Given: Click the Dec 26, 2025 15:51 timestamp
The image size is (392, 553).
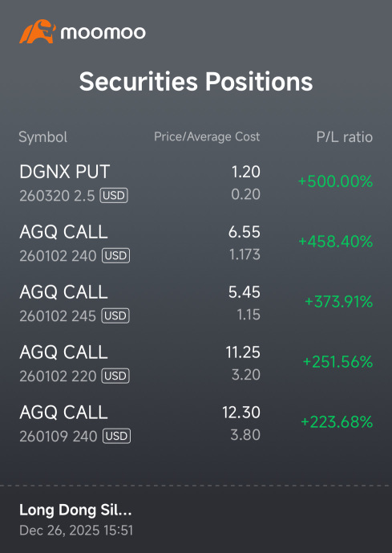Looking at the screenshot, I should 76,531.
